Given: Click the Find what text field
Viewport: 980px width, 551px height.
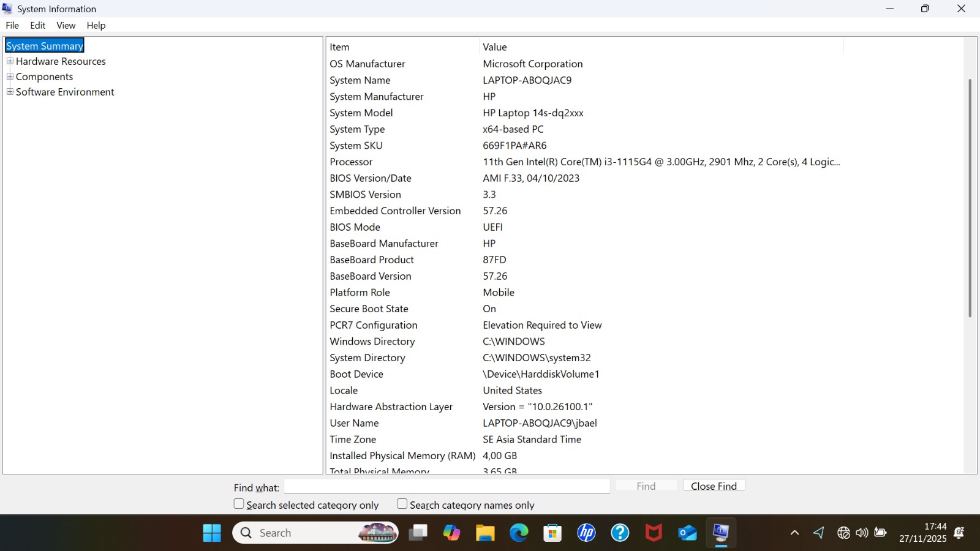Looking at the screenshot, I should [447, 486].
